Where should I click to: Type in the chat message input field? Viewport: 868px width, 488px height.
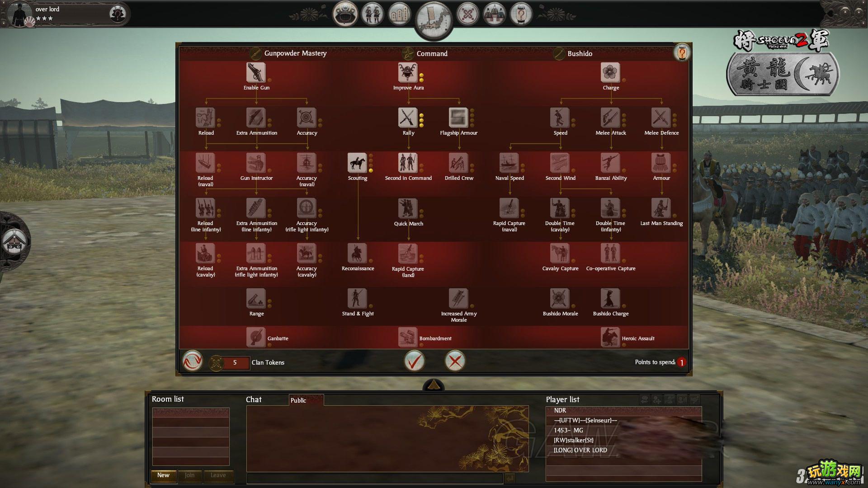pyautogui.click(x=375, y=478)
